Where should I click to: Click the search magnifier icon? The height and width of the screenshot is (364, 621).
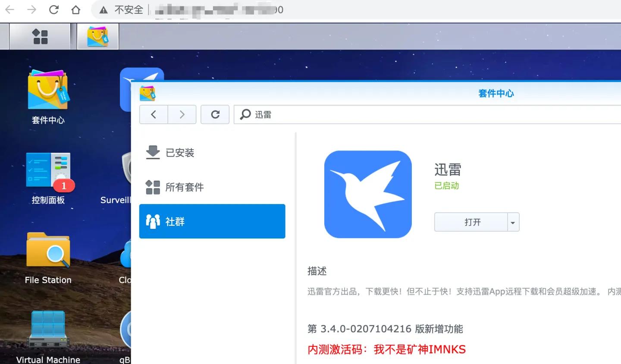pos(245,114)
